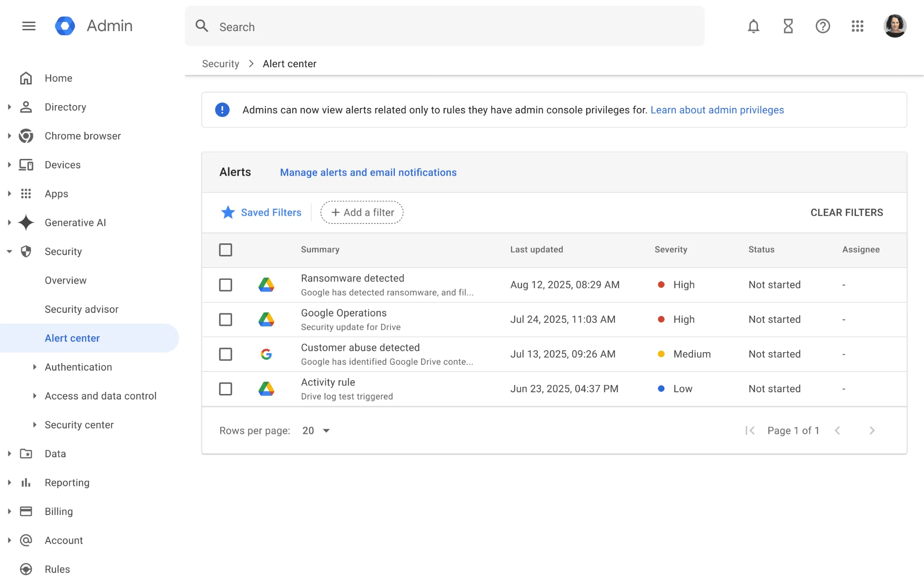Select the Google Drive icon on Ransomware alert
The image size is (924, 585).
pyautogui.click(x=267, y=285)
